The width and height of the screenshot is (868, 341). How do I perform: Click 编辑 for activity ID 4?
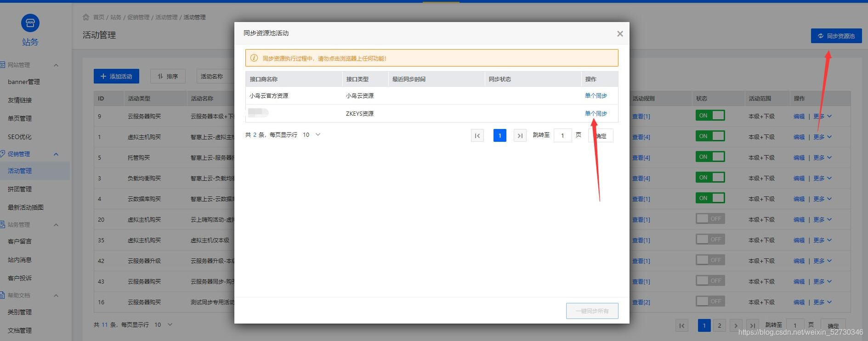point(799,199)
